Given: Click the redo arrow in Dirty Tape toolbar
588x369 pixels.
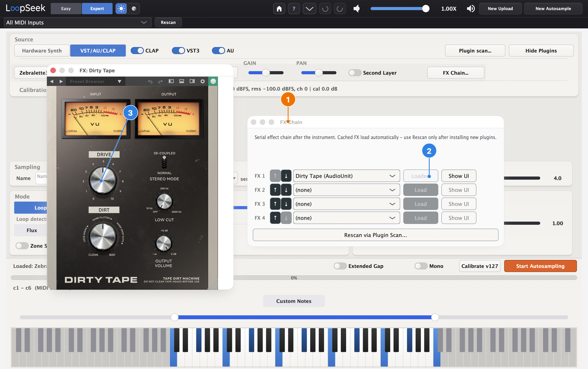Looking at the screenshot, I should click(160, 81).
